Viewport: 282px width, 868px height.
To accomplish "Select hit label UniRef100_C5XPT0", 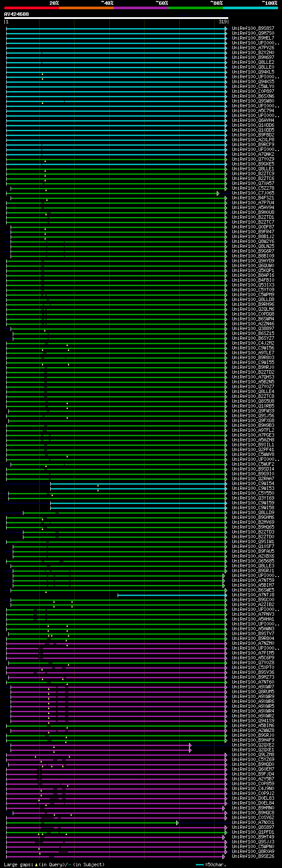I will pyautogui.click(x=253, y=667).
